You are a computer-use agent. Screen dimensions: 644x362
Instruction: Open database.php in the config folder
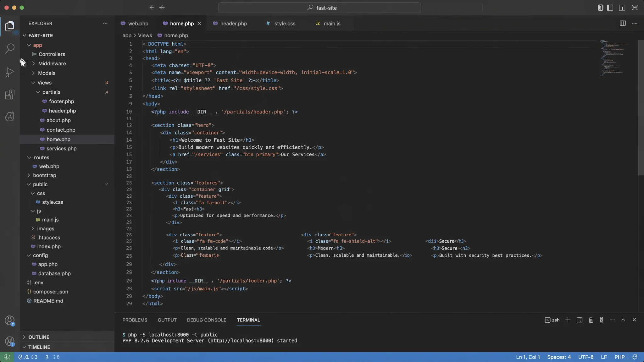[x=54, y=273]
